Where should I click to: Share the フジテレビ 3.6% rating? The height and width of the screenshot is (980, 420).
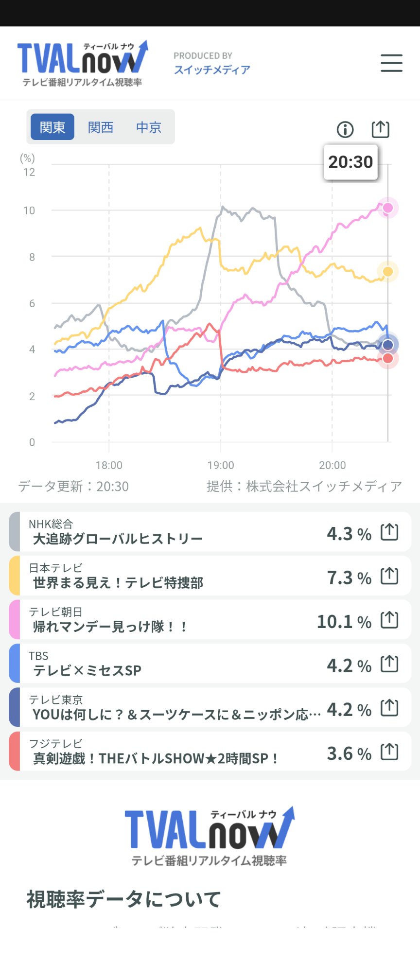click(x=389, y=752)
